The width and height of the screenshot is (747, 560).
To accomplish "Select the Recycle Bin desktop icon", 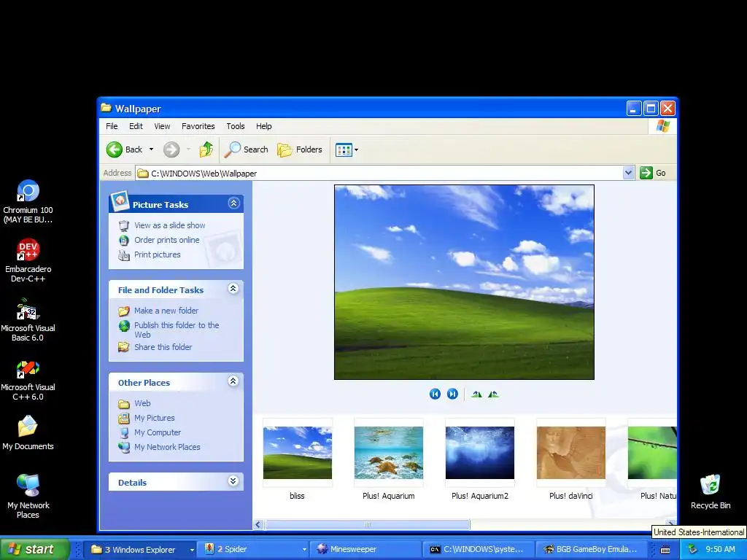I will (711, 491).
